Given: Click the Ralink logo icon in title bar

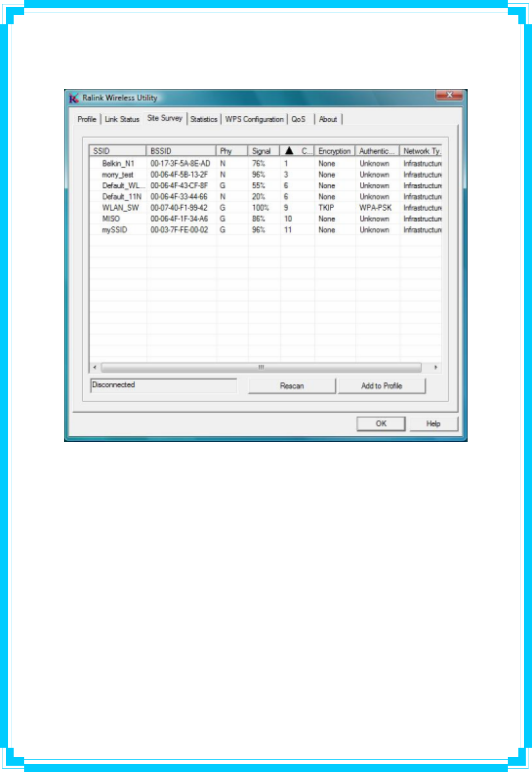Looking at the screenshot, I should [x=73, y=98].
